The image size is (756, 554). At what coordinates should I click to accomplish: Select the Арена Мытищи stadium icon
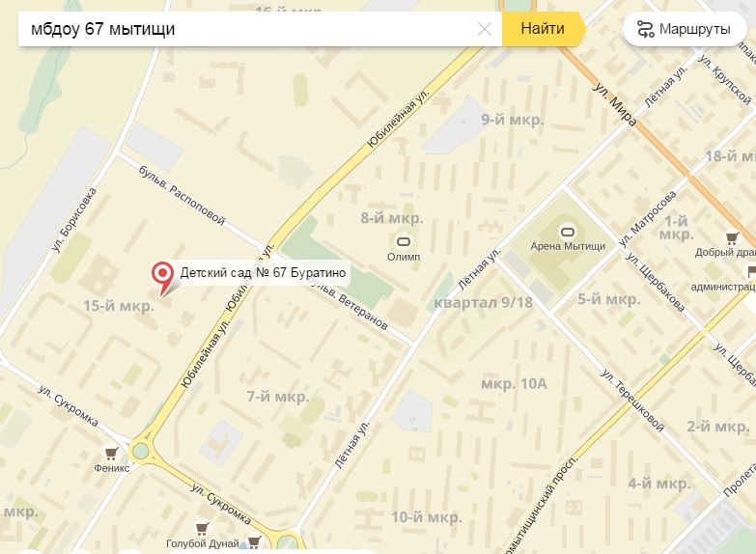[x=568, y=232]
